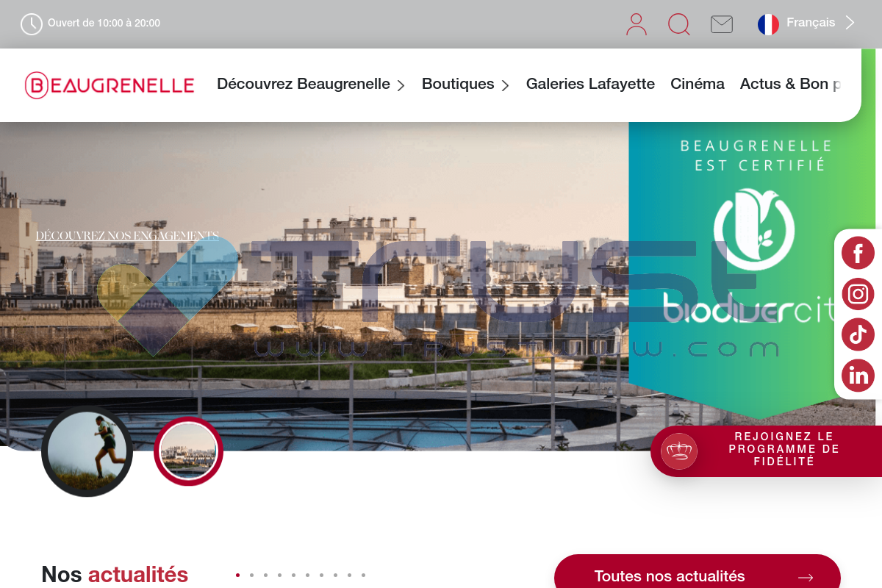Open the TikTok social icon
Image resolution: width=882 pixels, height=588 pixels.
858,334
